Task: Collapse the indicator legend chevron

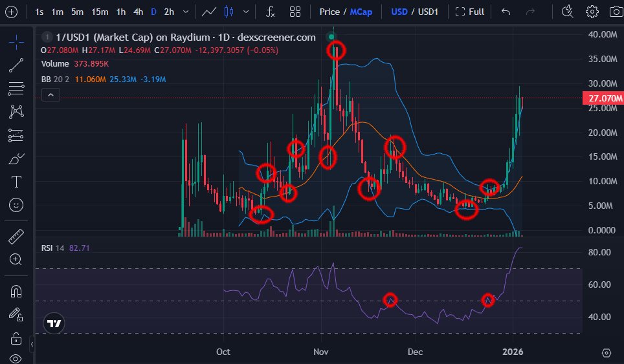Action: pos(51,95)
